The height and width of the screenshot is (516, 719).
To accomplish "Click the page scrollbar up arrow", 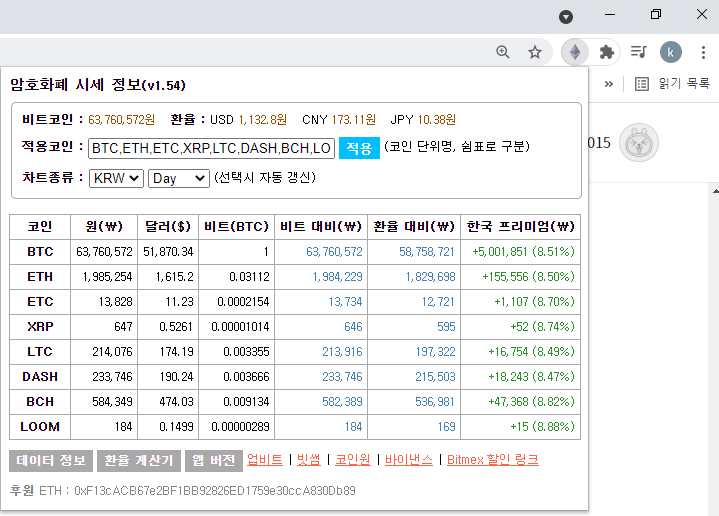I will click(716, 190).
